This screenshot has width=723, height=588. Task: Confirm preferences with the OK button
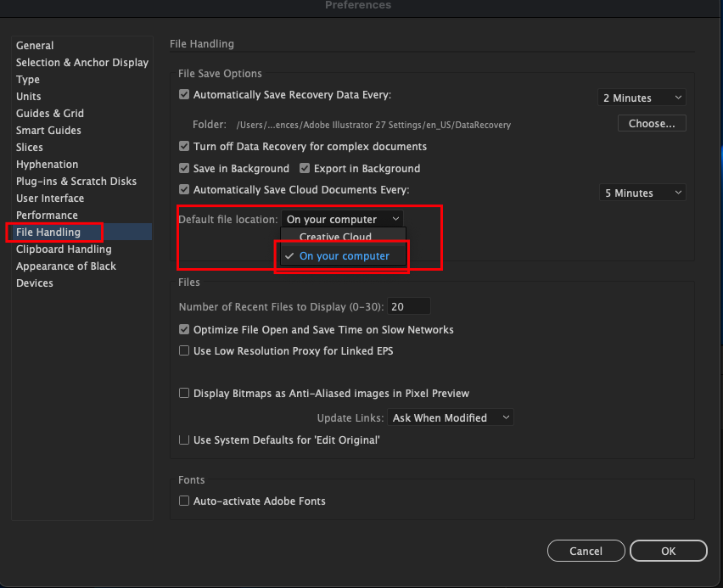coord(668,551)
